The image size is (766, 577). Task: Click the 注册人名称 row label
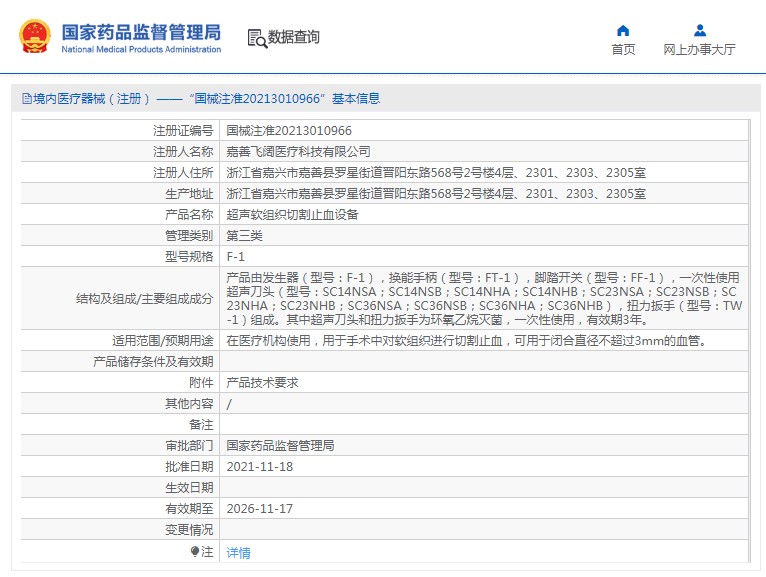[183, 151]
